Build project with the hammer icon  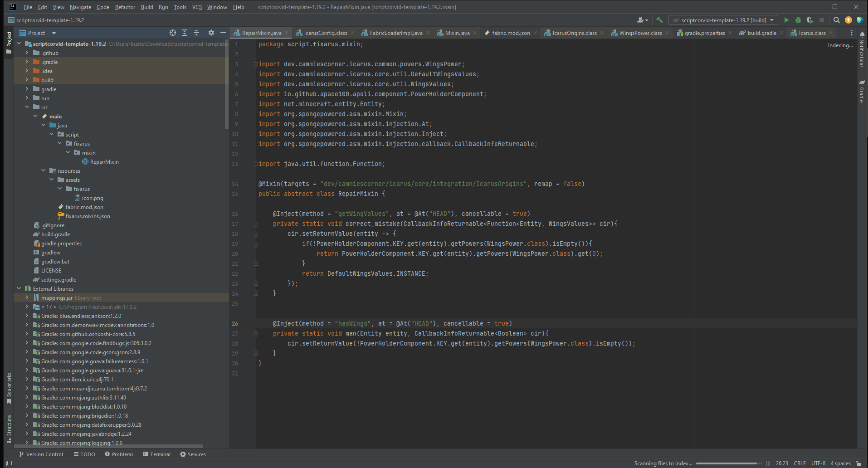pos(660,20)
